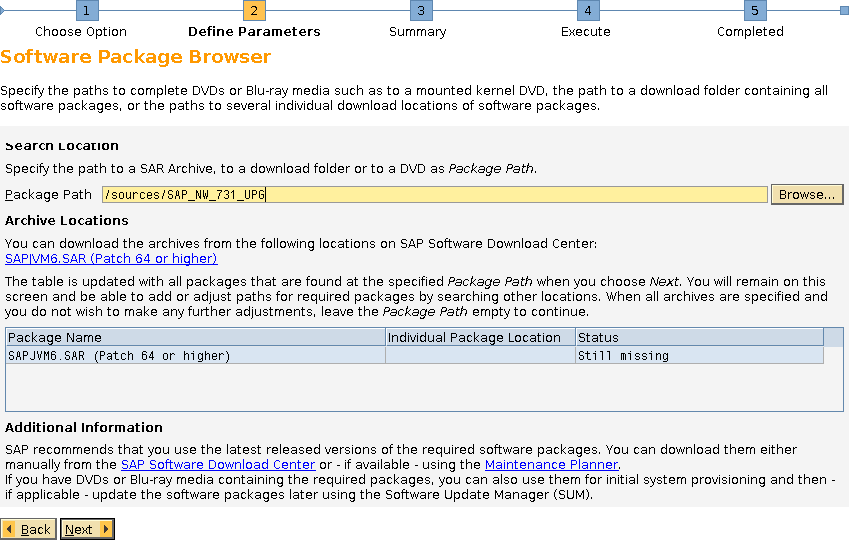Screen dimensions: 849x540
Task: Click step 3 Summary marker
Action: click(421, 10)
